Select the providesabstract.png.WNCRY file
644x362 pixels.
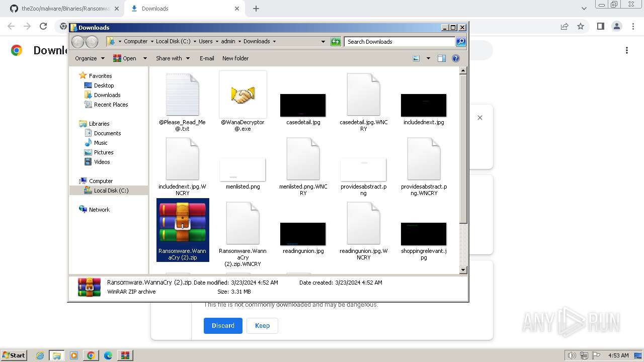[x=424, y=159]
